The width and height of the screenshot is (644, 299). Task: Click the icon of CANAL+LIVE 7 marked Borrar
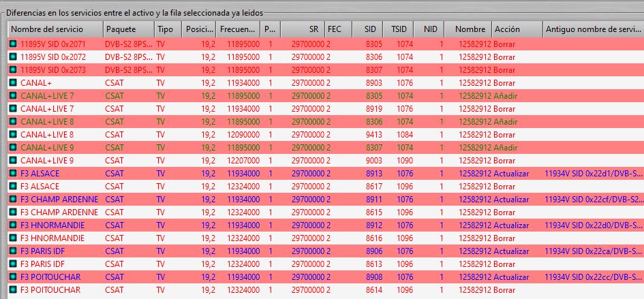[x=14, y=108]
